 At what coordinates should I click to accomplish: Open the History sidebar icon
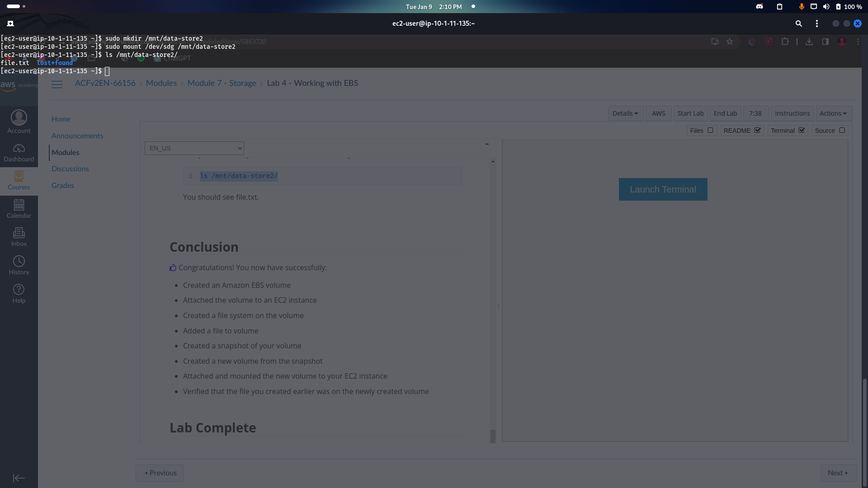point(19,266)
